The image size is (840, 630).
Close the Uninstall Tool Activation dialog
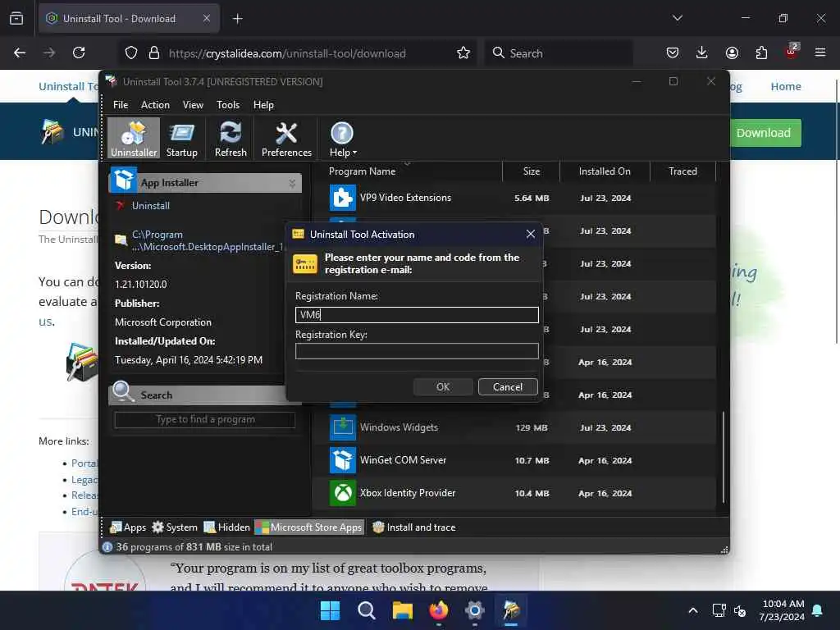531,234
